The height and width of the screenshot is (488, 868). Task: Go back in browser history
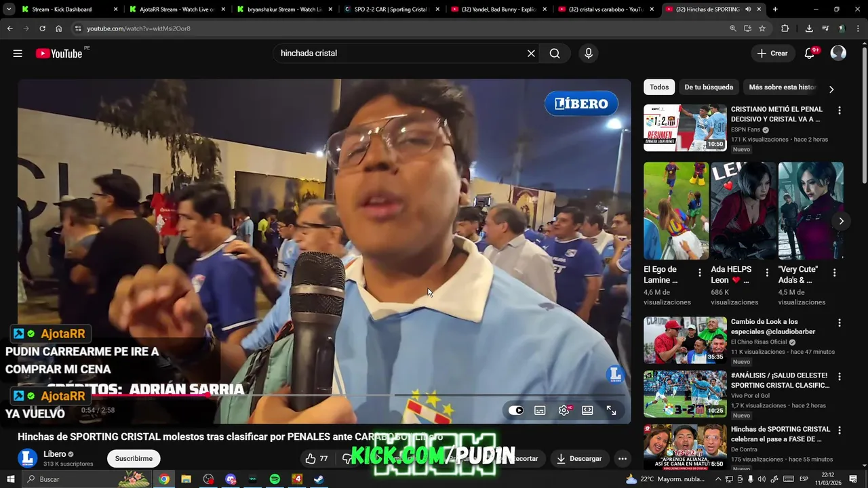coord(9,28)
